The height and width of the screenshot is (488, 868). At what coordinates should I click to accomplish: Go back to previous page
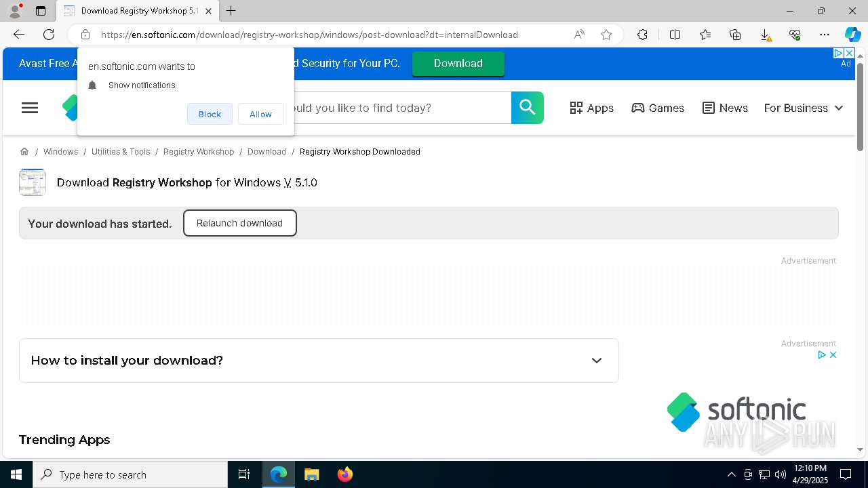tap(19, 35)
